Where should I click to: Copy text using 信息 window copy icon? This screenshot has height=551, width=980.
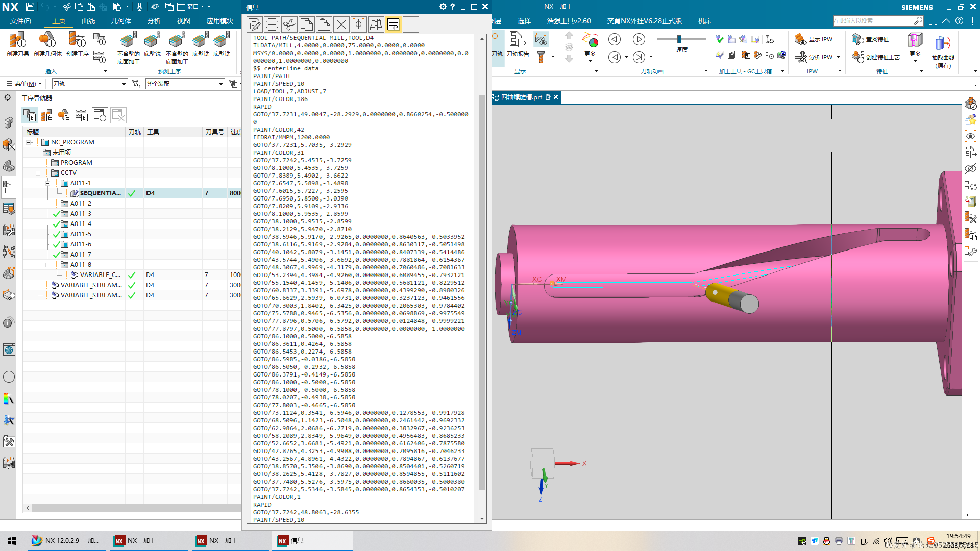click(306, 24)
